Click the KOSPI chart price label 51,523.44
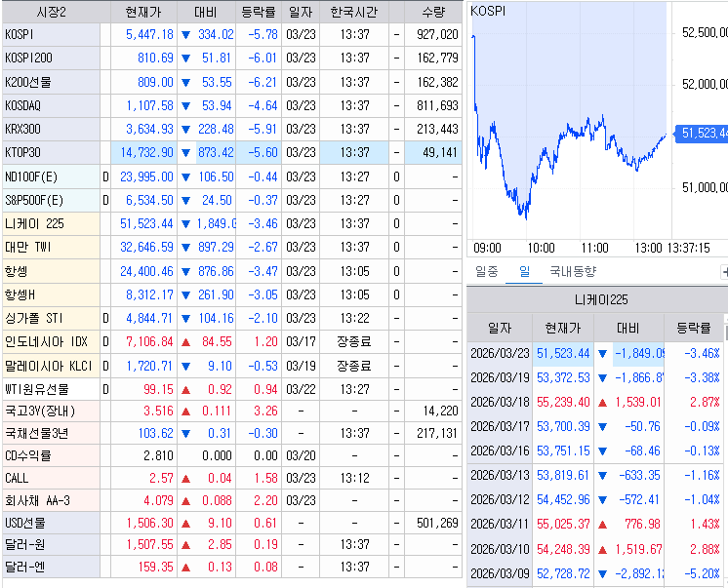 click(x=704, y=133)
